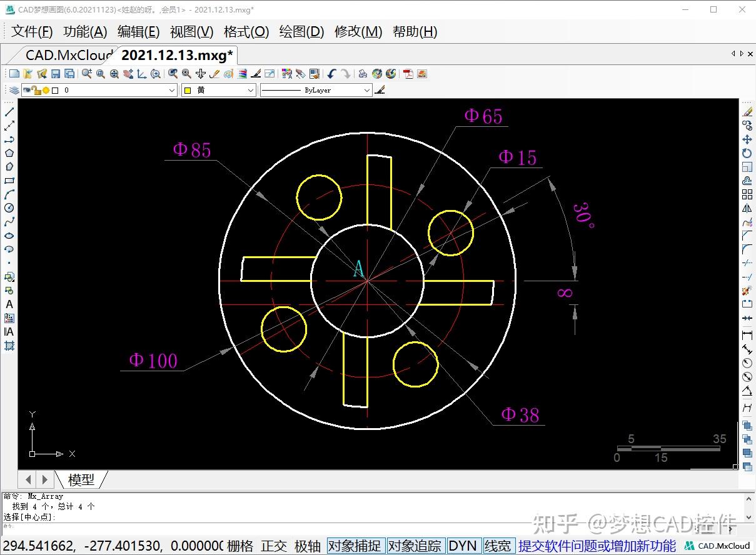The width and height of the screenshot is (756, 555).
Task: Activate the Pan view icon
Action: [128, 74]
